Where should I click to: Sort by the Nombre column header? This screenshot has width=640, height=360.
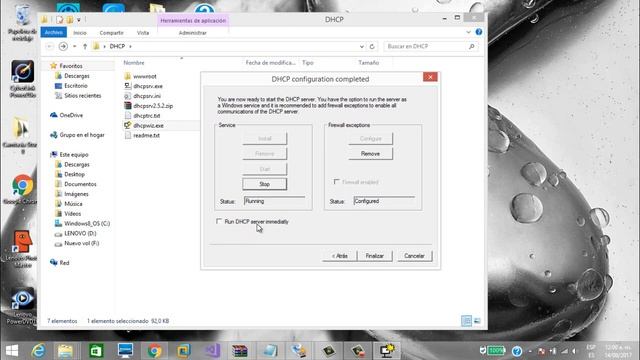134,63
